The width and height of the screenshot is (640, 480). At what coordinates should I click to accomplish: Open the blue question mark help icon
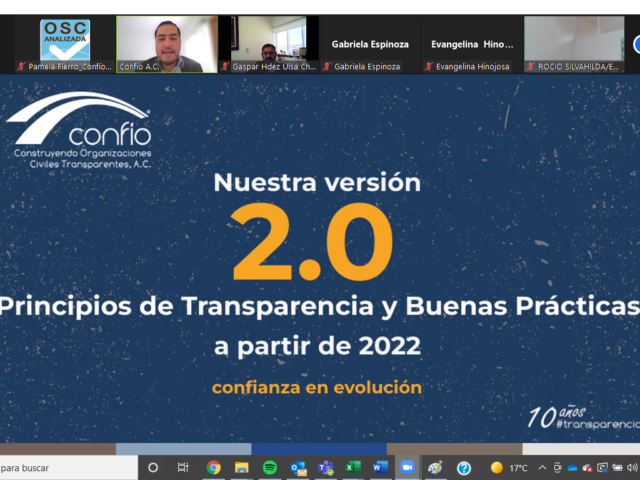(x=464, y=468)
